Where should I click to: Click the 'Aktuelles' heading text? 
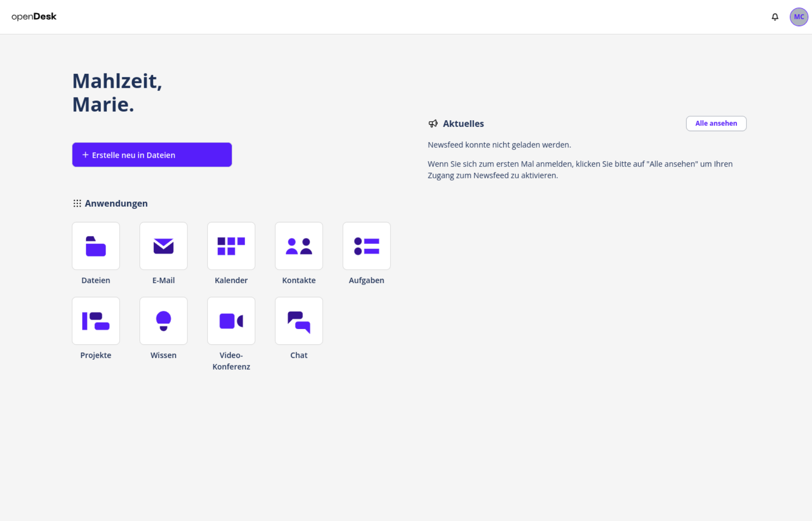coord(463,124)
